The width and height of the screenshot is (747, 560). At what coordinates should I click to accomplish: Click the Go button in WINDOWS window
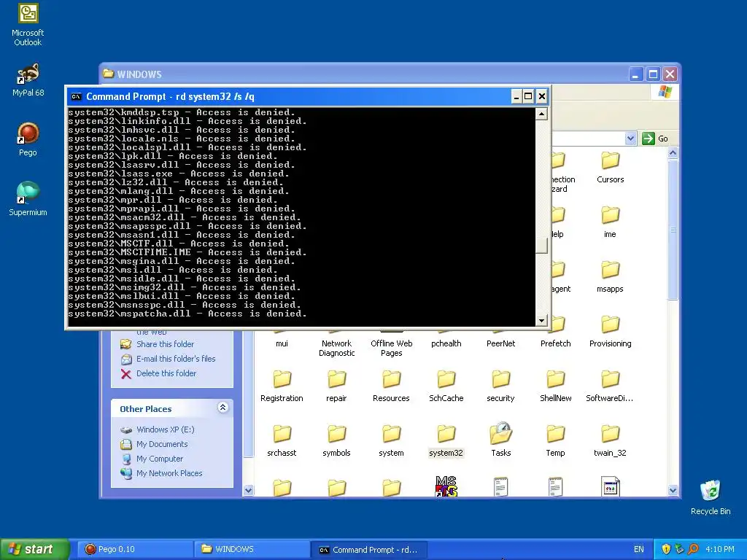coord(656,139)
